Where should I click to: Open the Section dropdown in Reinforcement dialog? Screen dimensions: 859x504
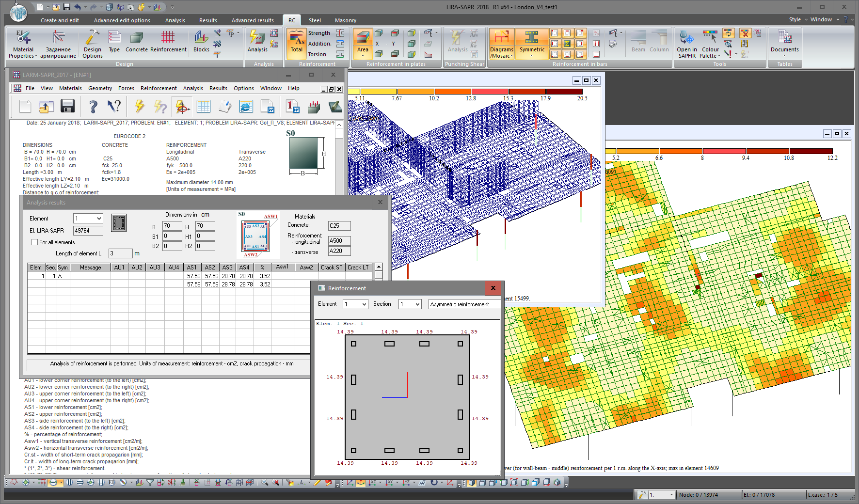(417, 304)
